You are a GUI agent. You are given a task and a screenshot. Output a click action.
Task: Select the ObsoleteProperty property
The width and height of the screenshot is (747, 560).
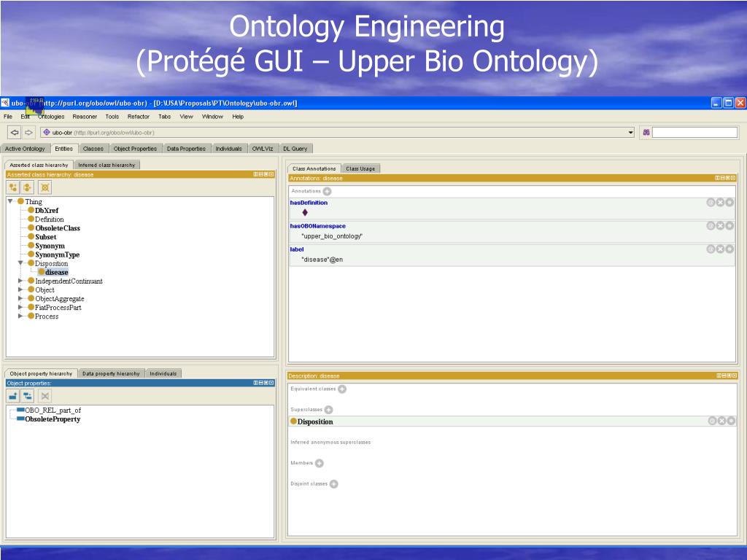point(53,419)
